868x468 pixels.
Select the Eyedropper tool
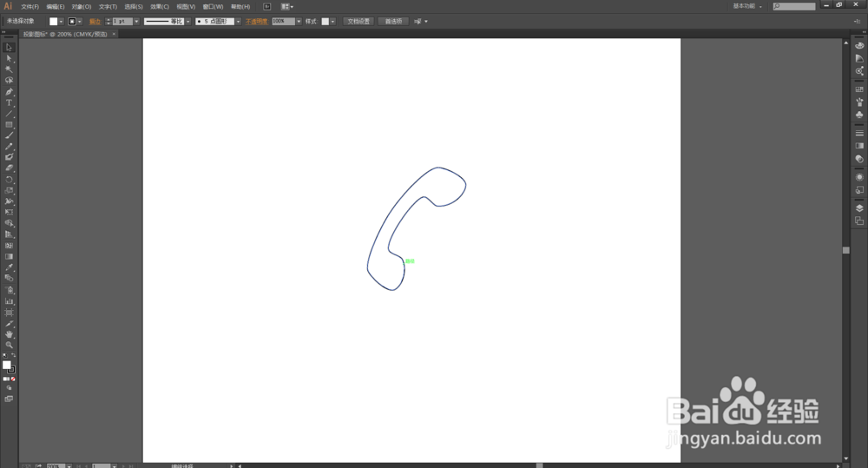click(9, 267)
